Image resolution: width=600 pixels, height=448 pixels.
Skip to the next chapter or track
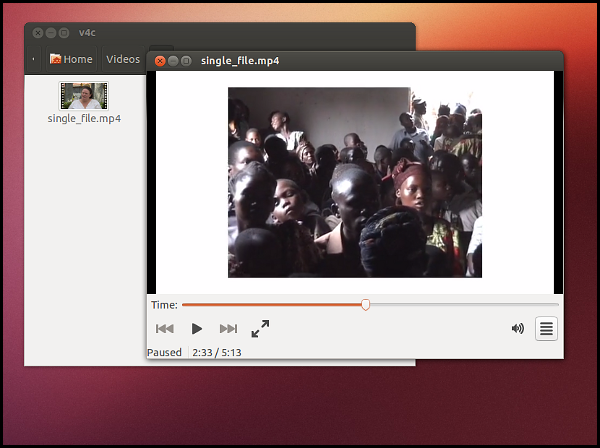(x=228, y=328)
